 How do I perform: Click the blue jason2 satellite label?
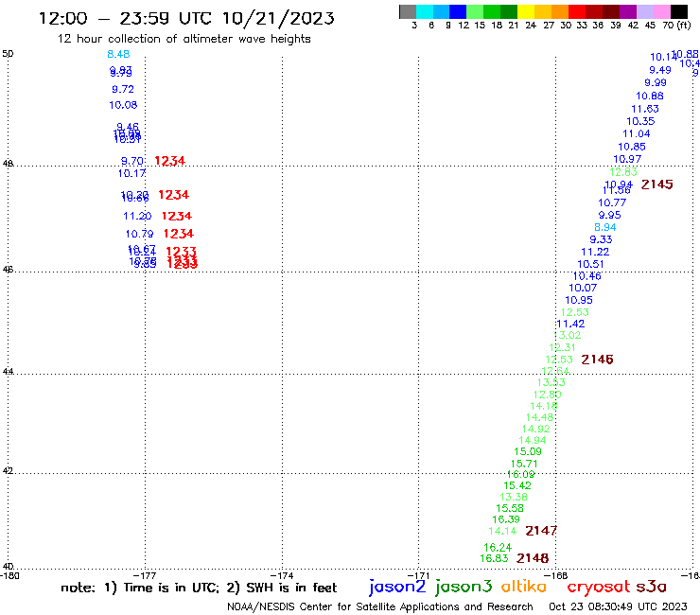(x=397, y=587)
